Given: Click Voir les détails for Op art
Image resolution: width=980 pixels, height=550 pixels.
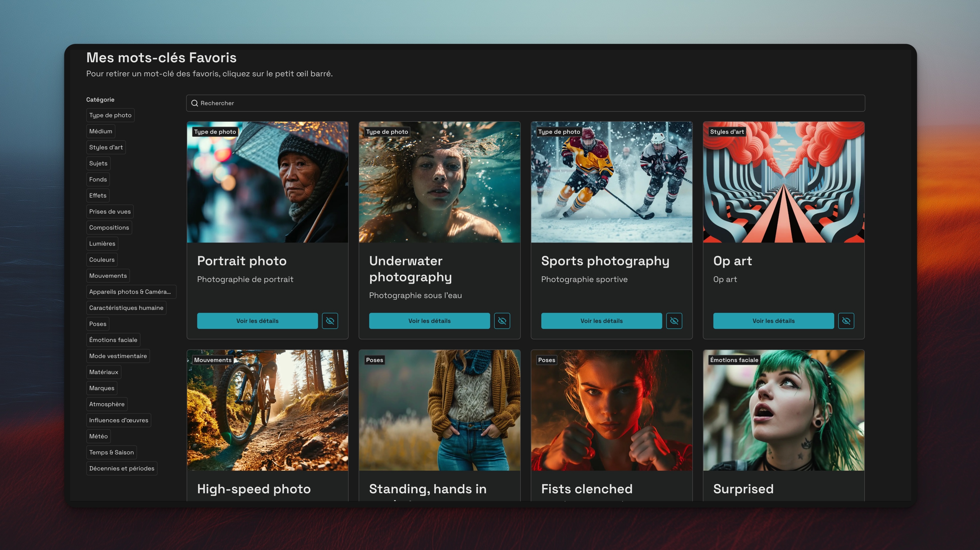Looking at the screenshot, I should [773, 321].
